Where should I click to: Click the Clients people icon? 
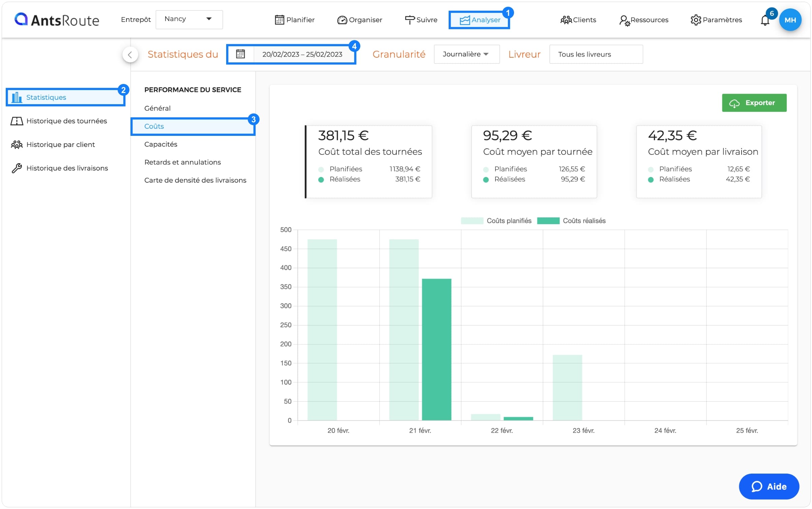click(566, 20)
